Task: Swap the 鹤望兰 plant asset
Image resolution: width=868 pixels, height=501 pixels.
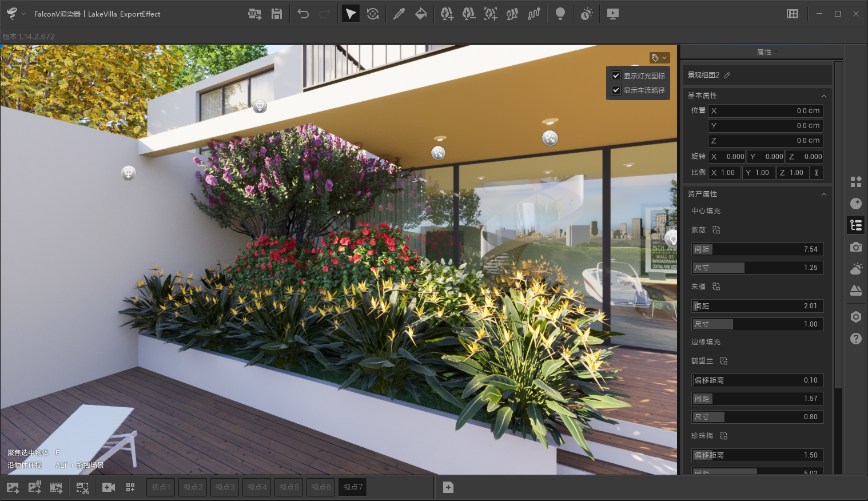Action: (x=723, y=361)
